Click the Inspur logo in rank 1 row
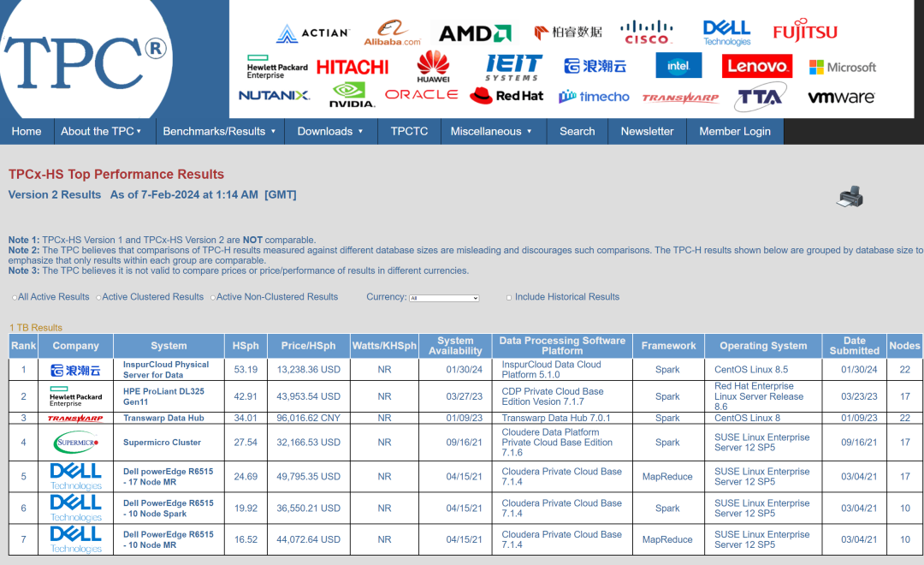The image size is (924, 565). click(75, 371)
